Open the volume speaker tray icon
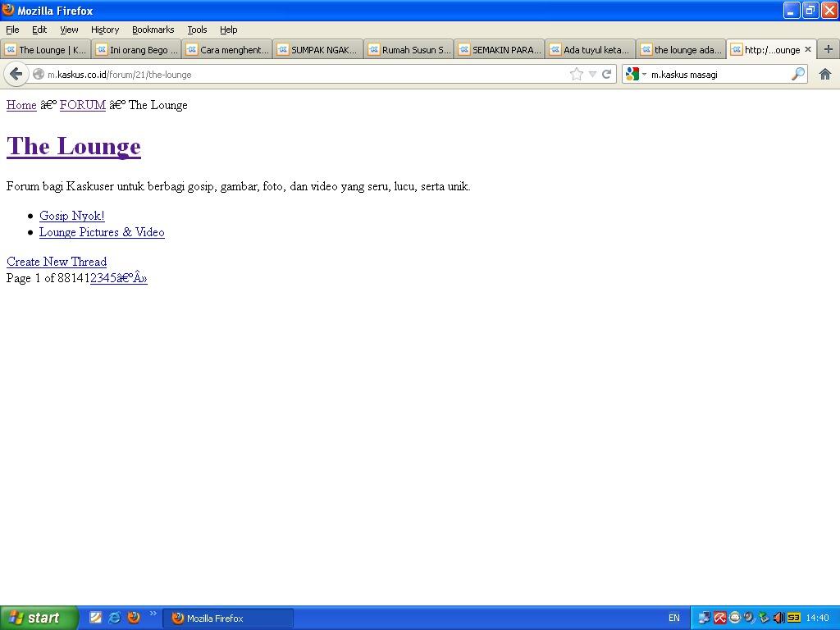Screen dimensions: 840x630 pyautogui.click(x=778, y=618)
